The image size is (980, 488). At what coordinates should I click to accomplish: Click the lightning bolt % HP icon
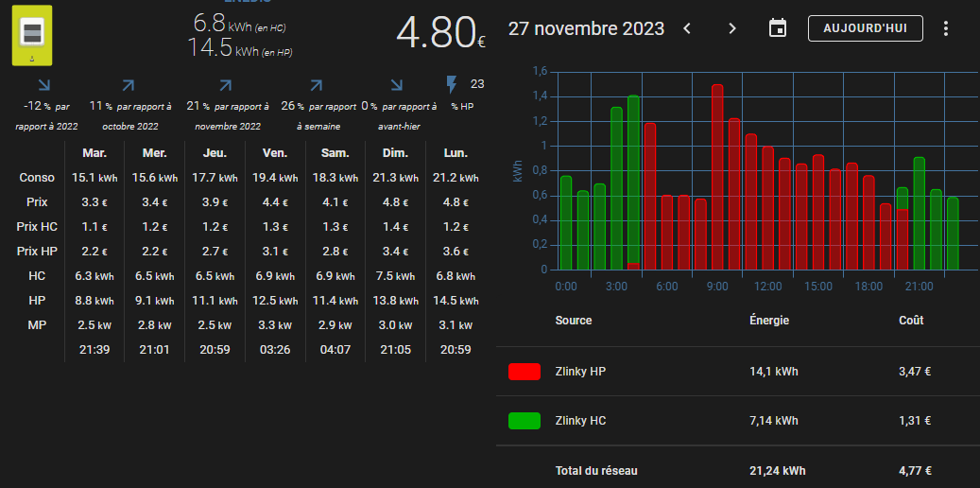click(452, 84)
